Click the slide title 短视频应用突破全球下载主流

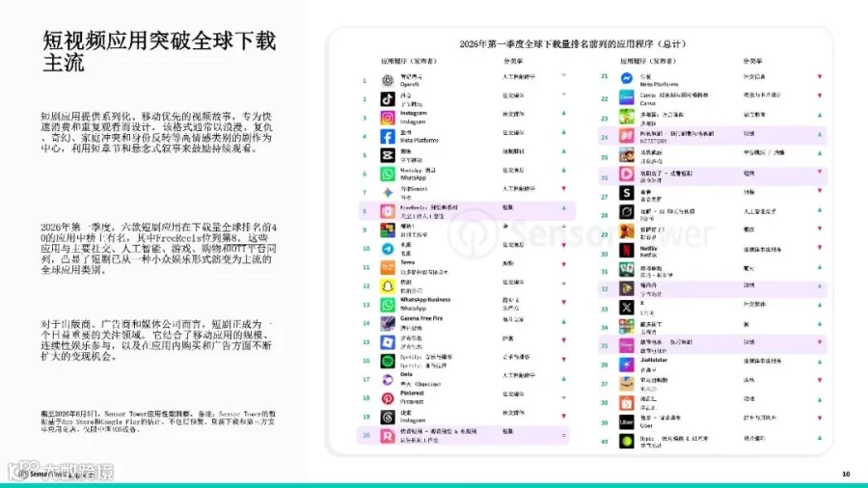click(159, 51)
